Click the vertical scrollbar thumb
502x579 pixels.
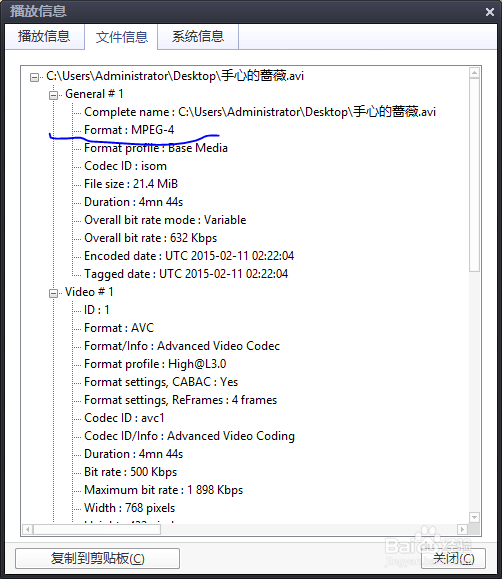click(x=474, y=175)
